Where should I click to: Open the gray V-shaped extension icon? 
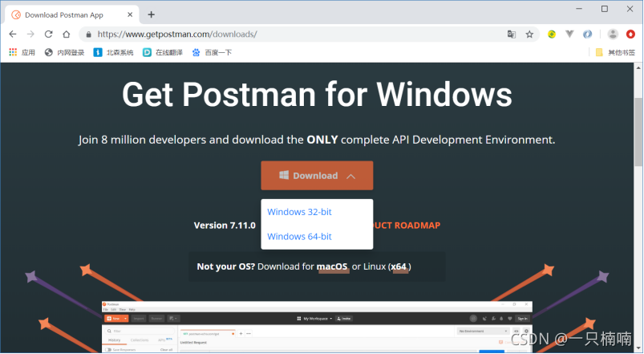[569, 35]
